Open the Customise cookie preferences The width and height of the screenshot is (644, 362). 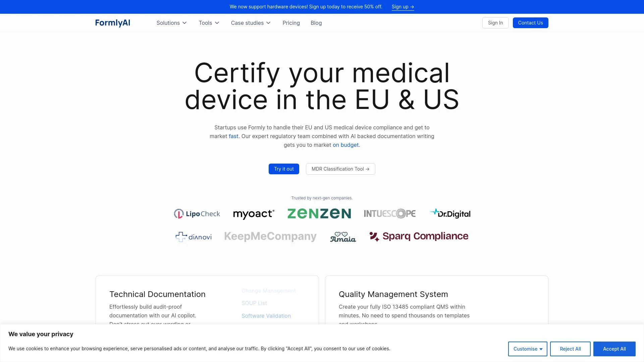coord(528,349)
